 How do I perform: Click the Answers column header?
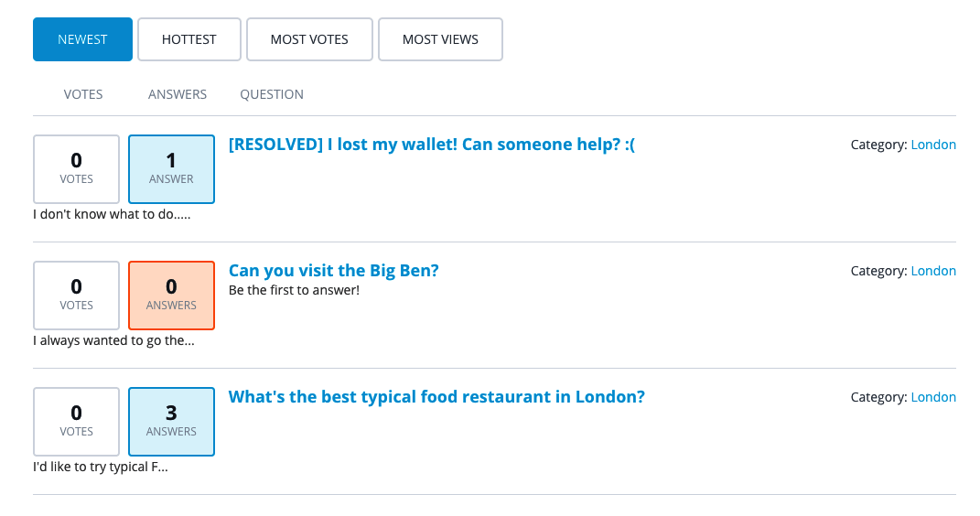point(178,94)
